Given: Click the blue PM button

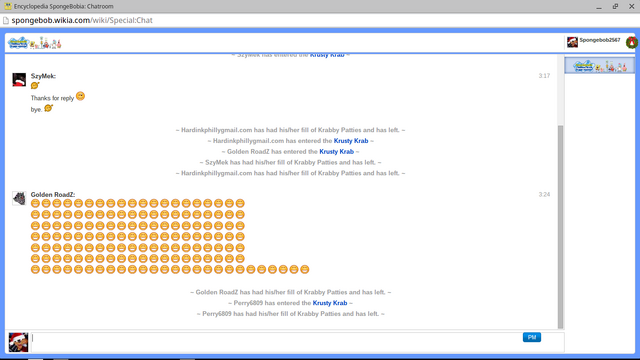Looking at the screenshot, I should point(532,337).
